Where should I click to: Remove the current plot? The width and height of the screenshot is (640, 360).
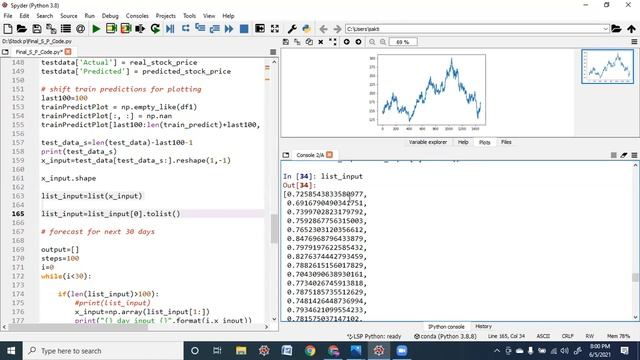click(321, 42)
